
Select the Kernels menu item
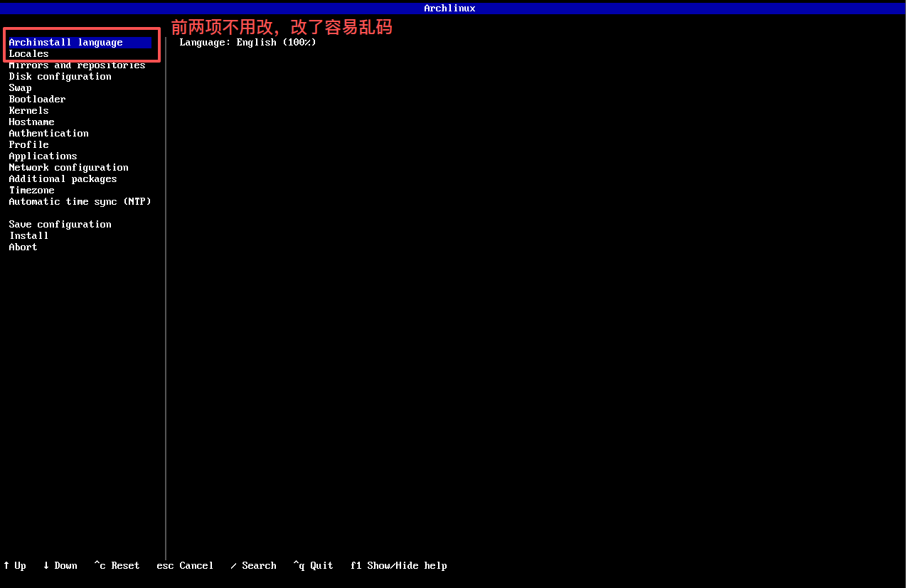29,111
